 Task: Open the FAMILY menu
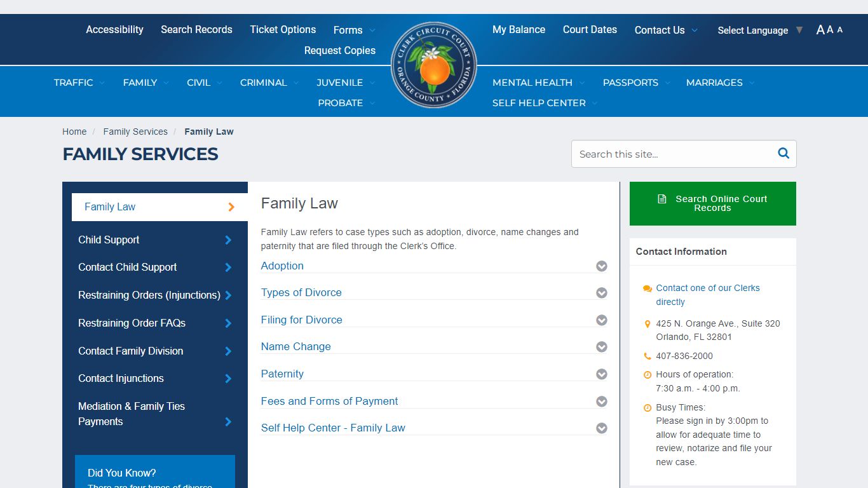click(x=146, y=83)
